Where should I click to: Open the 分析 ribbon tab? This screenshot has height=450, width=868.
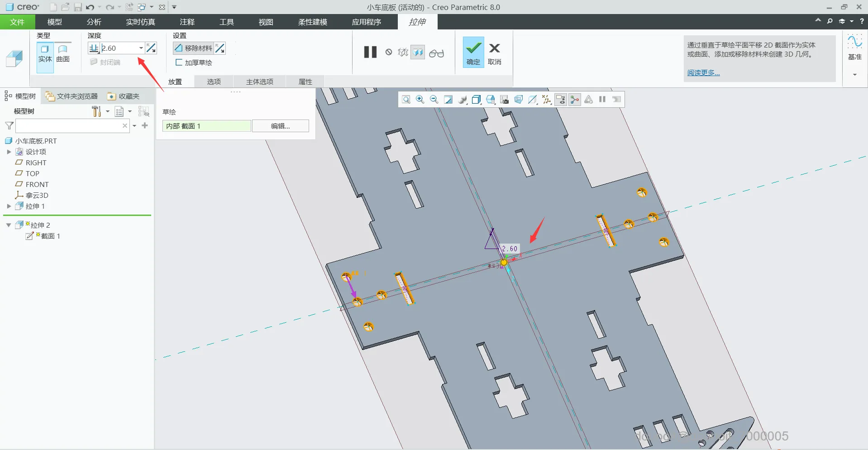94,22
